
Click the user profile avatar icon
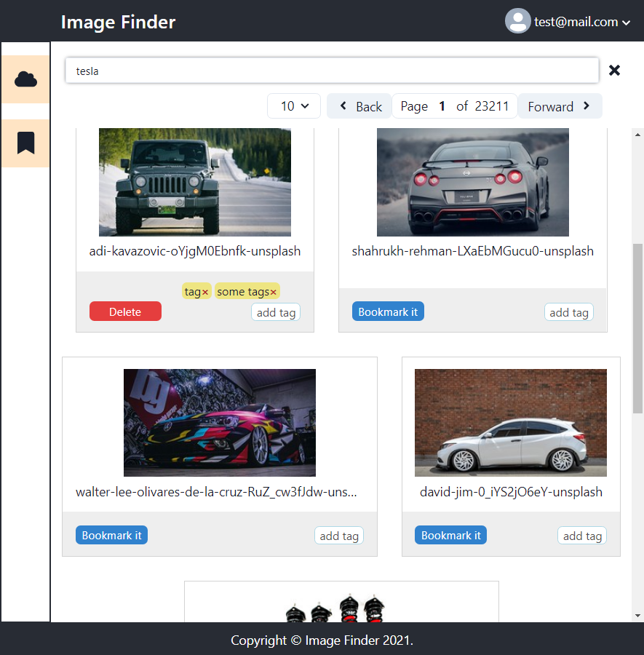[x=517, y=21]
